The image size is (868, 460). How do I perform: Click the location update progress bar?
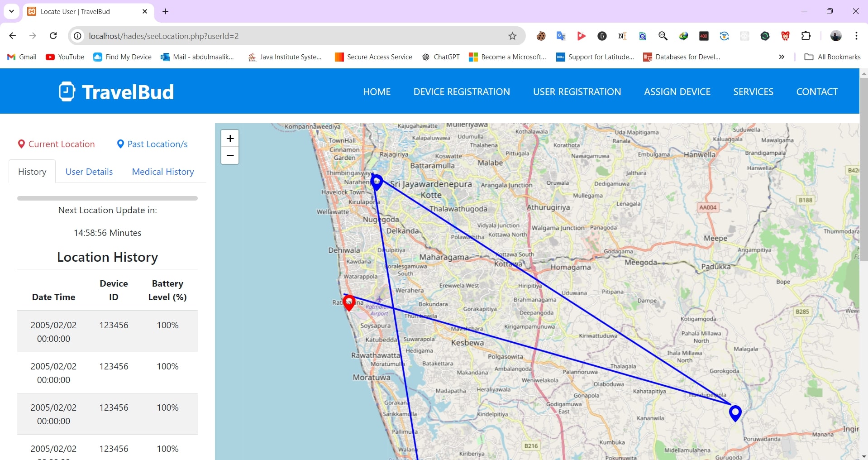tap(107, 198)
